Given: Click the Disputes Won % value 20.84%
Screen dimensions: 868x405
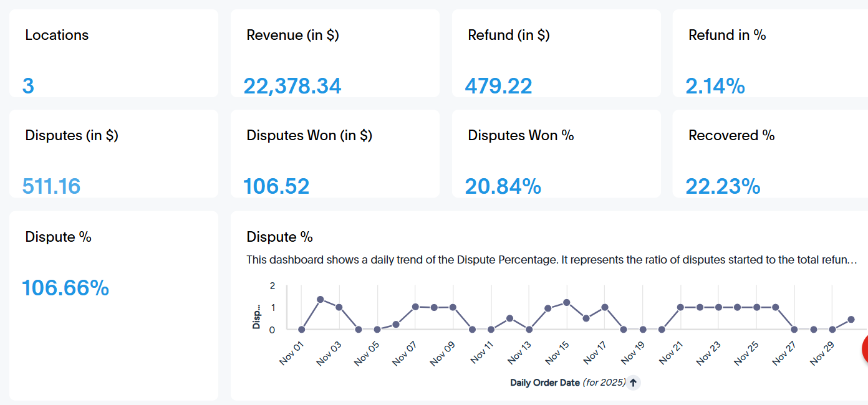Looking at the screenshot, I should click(503, 186).
